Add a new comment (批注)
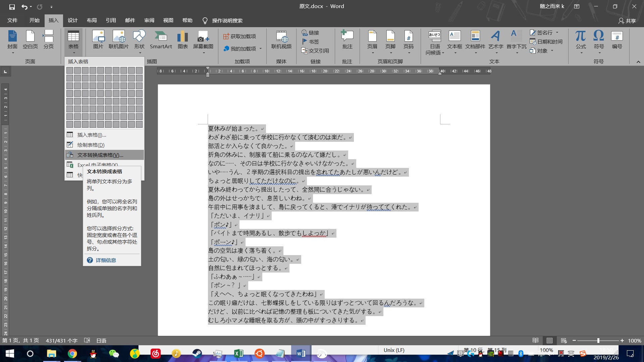644x362 pixels. pyautogui.click(x=347, y=40)
